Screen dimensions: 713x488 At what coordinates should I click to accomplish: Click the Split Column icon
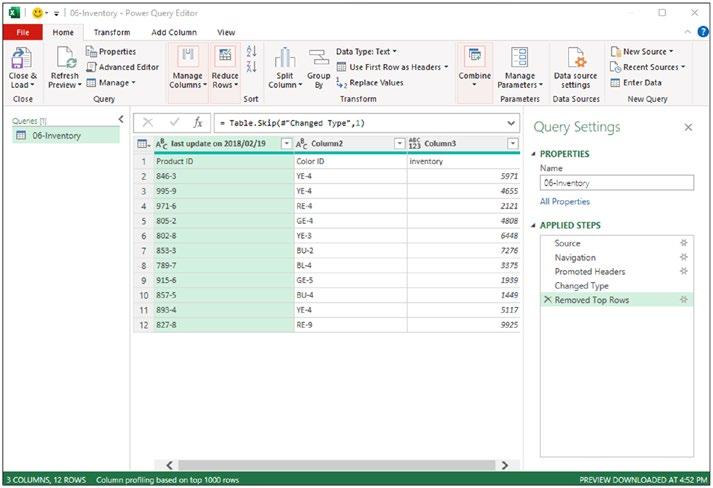point(285,57)
